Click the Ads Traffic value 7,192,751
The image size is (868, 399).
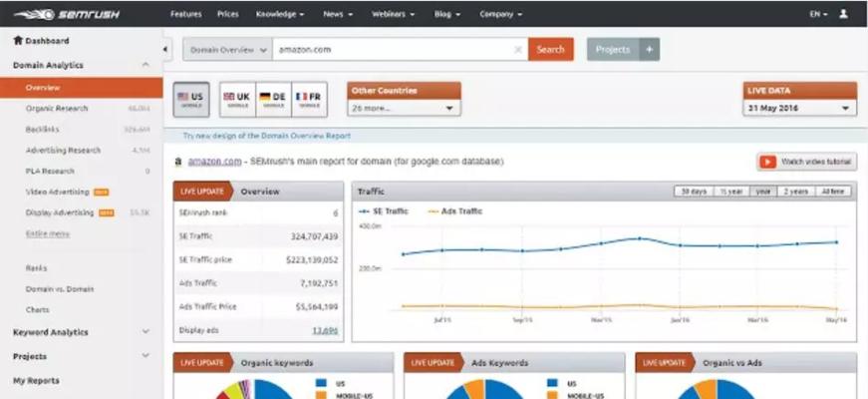click(319, 283)
